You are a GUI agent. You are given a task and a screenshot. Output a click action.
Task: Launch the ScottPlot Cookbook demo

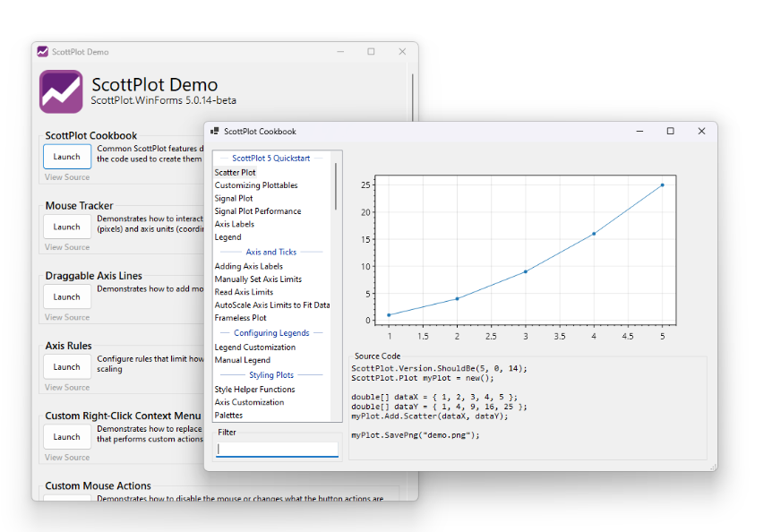67,157
